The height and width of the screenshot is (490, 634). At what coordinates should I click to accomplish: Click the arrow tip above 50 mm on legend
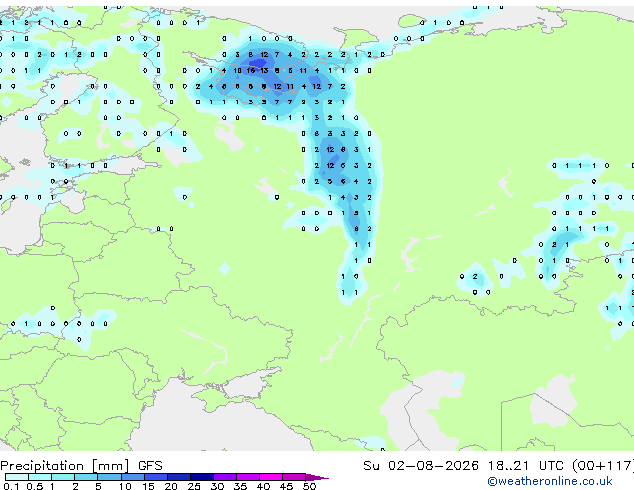click(x=317, y=477)
